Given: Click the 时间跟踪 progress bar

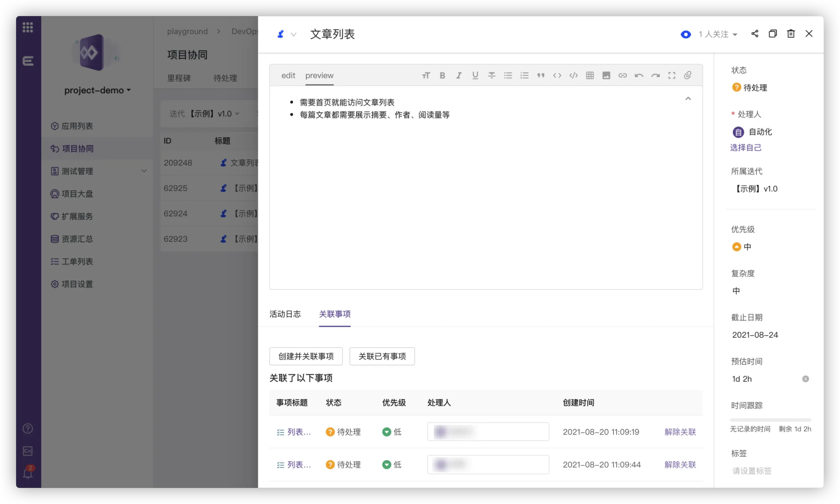Looking at the screenshot, I should click(770, 420).
